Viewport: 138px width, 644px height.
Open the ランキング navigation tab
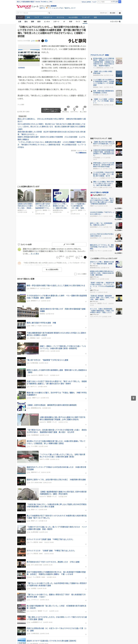coord(86,17)
